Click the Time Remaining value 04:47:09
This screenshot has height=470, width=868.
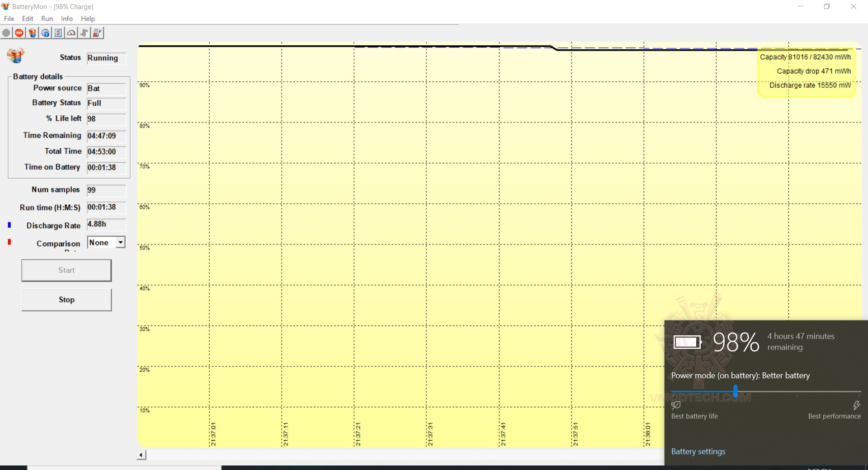pos(106,136)
